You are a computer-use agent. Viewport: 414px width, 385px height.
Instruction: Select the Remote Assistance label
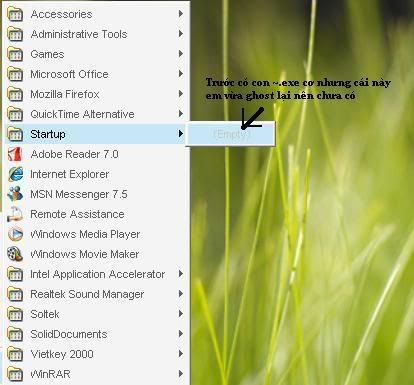[77, 214]
